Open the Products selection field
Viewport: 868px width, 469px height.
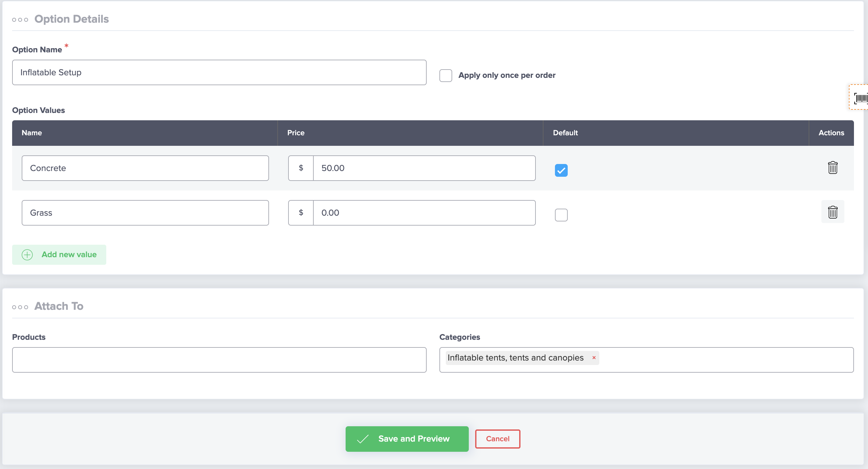click(219, 360)
